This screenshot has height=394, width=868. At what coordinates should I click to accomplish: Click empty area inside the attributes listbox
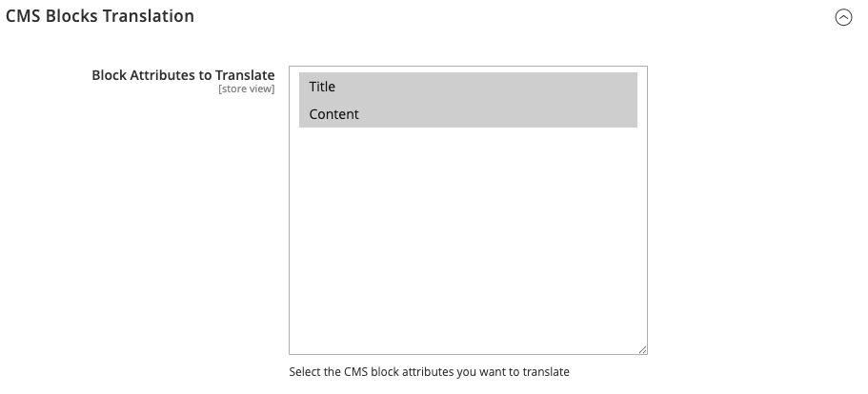pyautogui.click(x=467, y=238)
